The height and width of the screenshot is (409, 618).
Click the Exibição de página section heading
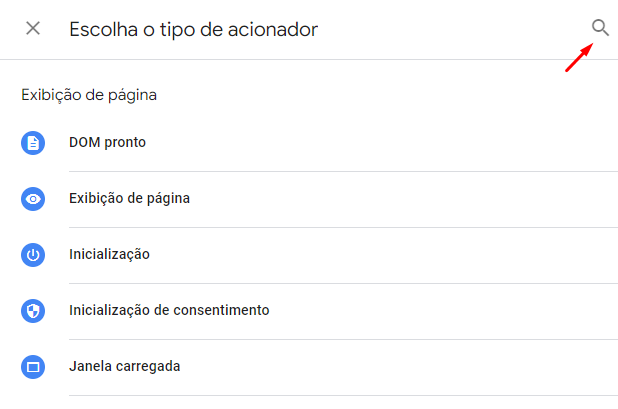[89, 95]
